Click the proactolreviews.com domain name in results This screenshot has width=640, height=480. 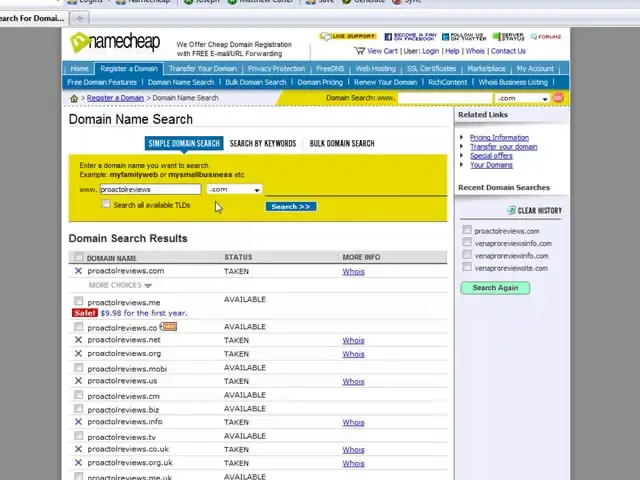[x=126, y=271]
